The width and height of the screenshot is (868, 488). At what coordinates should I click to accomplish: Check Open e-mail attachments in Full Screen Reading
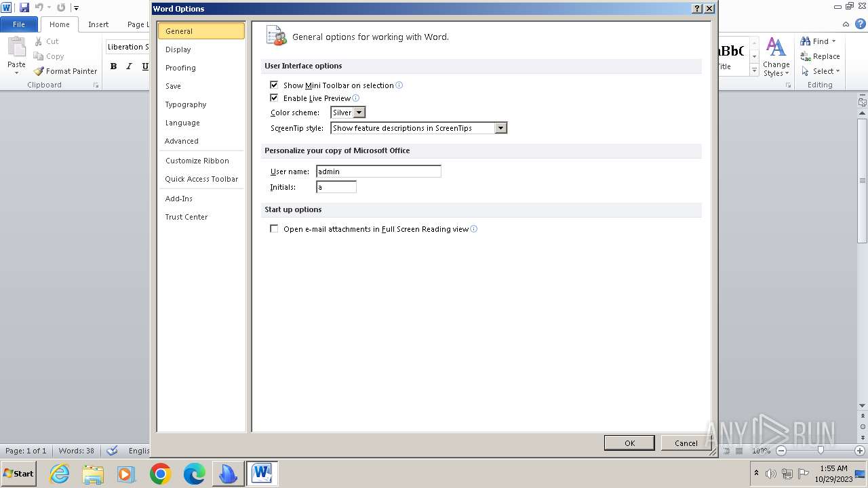click(x=274, y=229)
